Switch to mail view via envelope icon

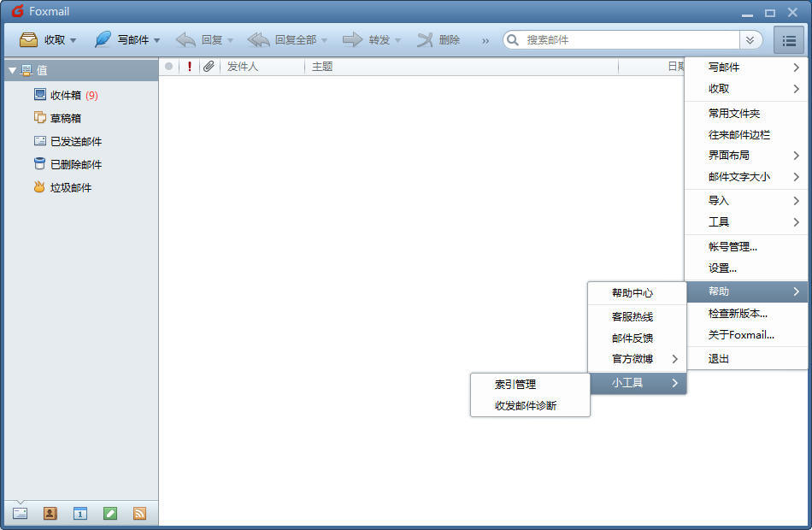(20, 513)
